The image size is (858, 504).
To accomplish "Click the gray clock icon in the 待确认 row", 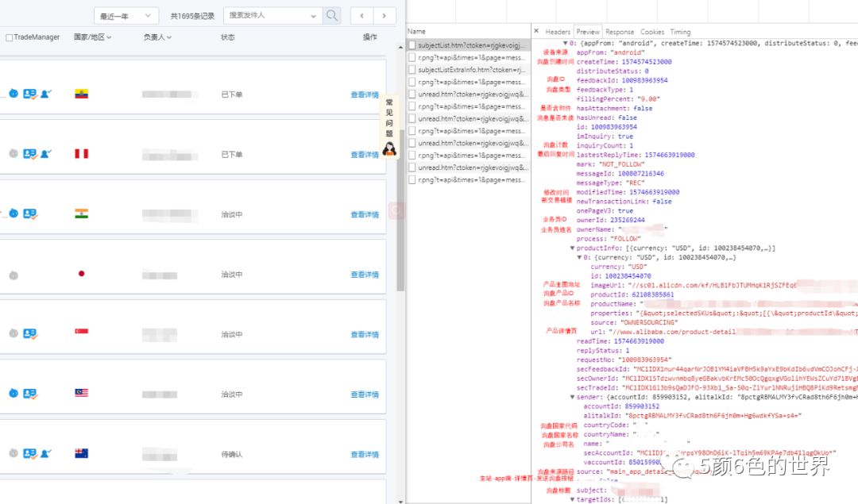I will click(14, 453).
